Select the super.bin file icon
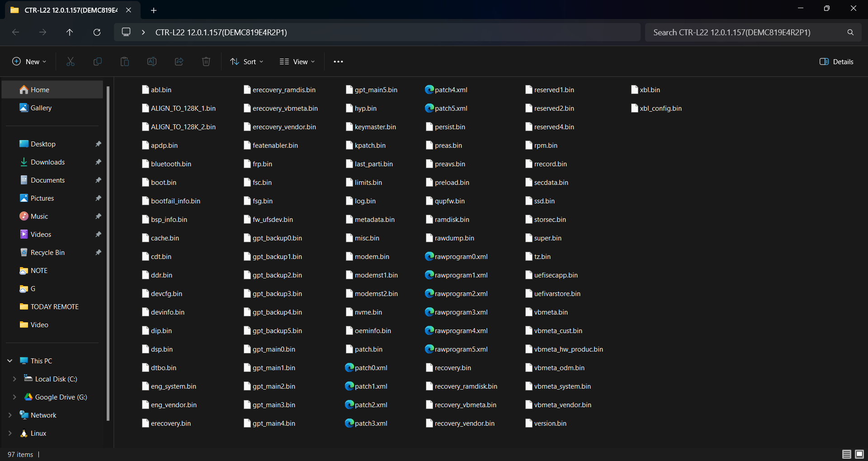This screenshot has width=868, height=461. pos(529,238)
